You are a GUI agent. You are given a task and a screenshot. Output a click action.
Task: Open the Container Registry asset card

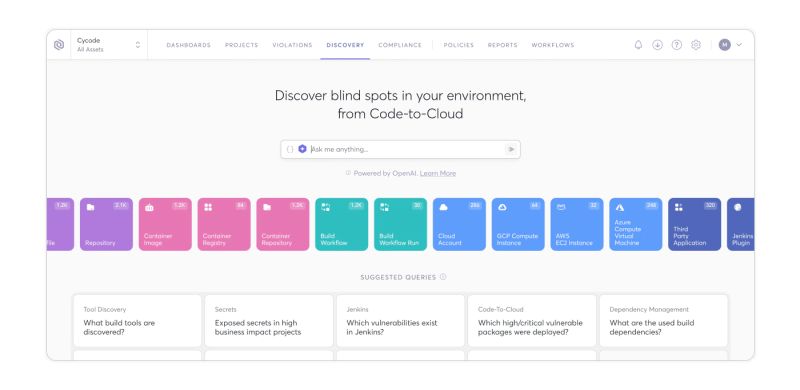pyautogui.click(x=224, y=224)
